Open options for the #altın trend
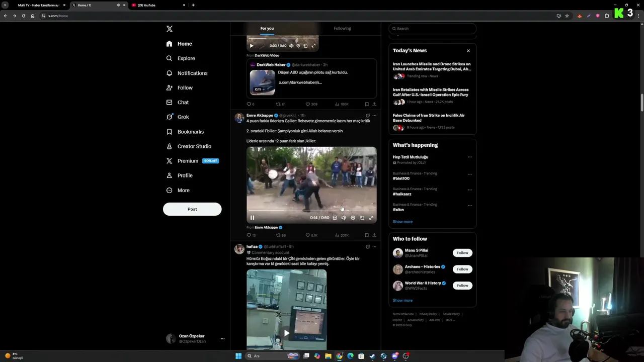Image resolution: width=644 pixels, height=362 pixels. point(470,205)
